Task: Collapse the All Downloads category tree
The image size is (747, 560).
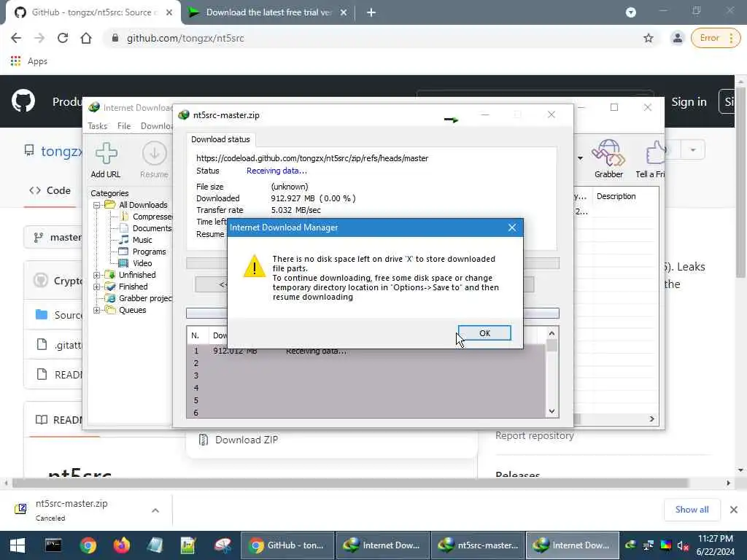Action: [x=96, y=205]
